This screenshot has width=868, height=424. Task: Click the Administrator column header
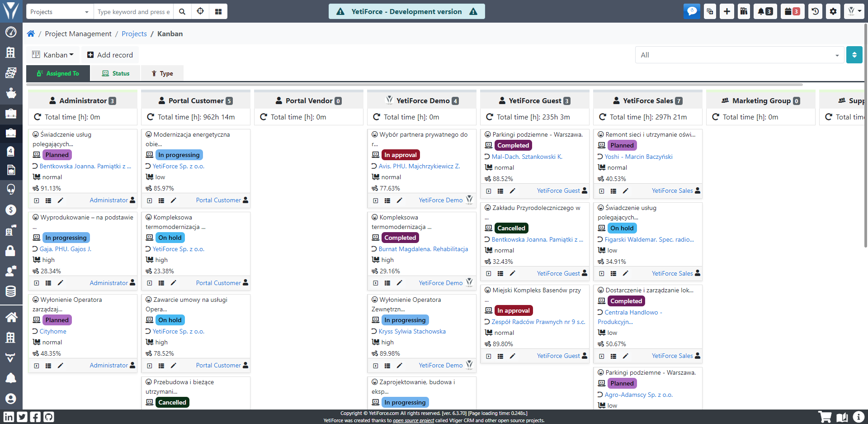click(83, 101)
